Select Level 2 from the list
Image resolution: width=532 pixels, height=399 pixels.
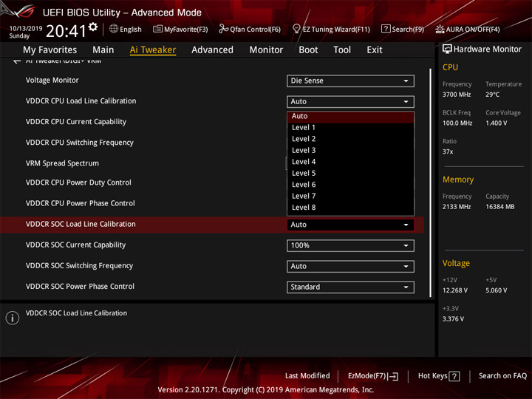pyautogui.click(x=350, y=139)
